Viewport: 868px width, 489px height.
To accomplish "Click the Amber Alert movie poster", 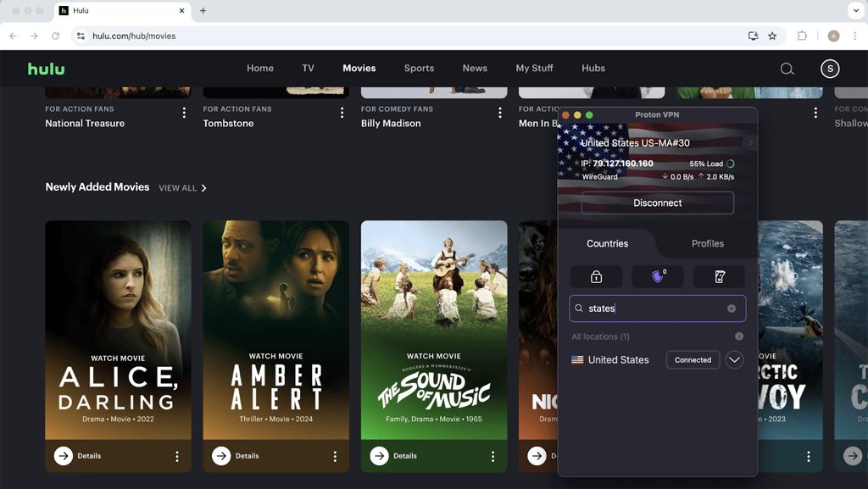I will [x=275, y=330].
